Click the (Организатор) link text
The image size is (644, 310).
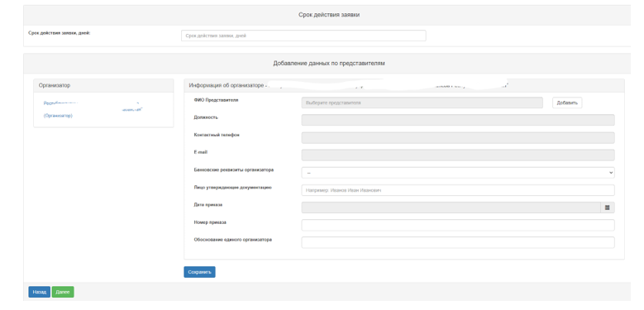58,116
